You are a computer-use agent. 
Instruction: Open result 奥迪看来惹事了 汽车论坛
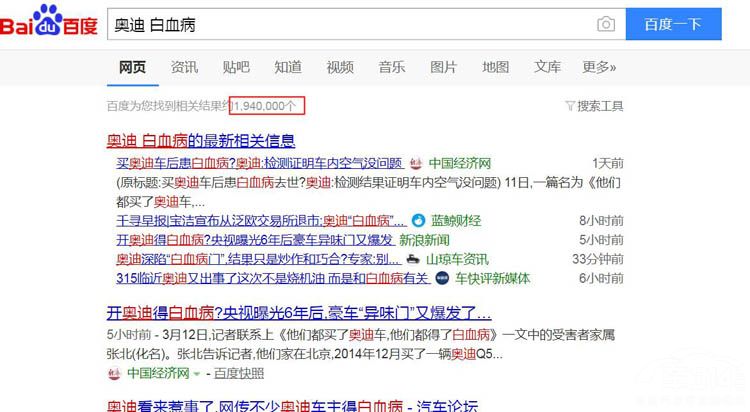(292, 406)
